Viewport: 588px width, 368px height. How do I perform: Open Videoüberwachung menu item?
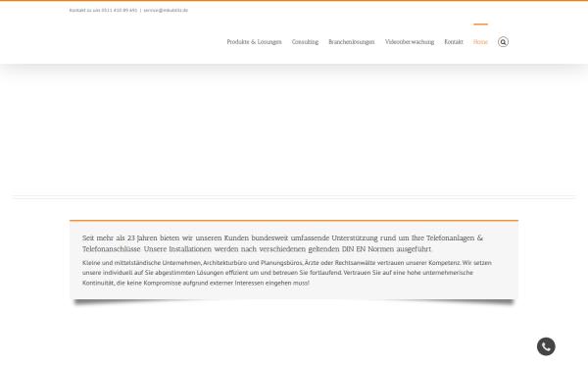(410, 42)
